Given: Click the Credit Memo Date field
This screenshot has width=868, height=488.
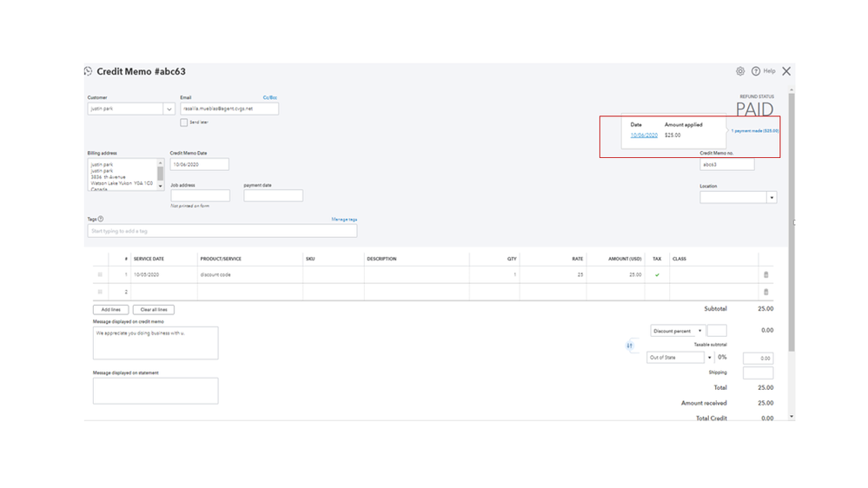Looking at the screenshot, I should click(199, 164).
